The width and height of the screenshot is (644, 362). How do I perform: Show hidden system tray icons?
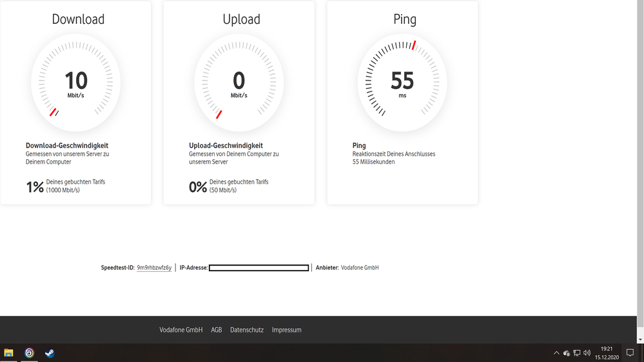(556, 353)
